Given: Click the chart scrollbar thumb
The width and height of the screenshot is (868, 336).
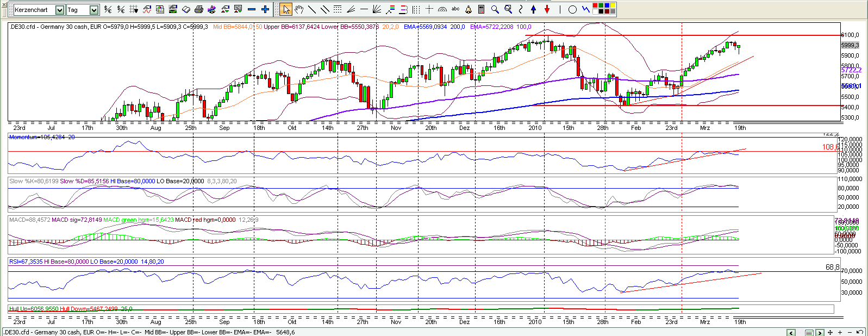Looking at the screenshot, I should click(809, 332).
